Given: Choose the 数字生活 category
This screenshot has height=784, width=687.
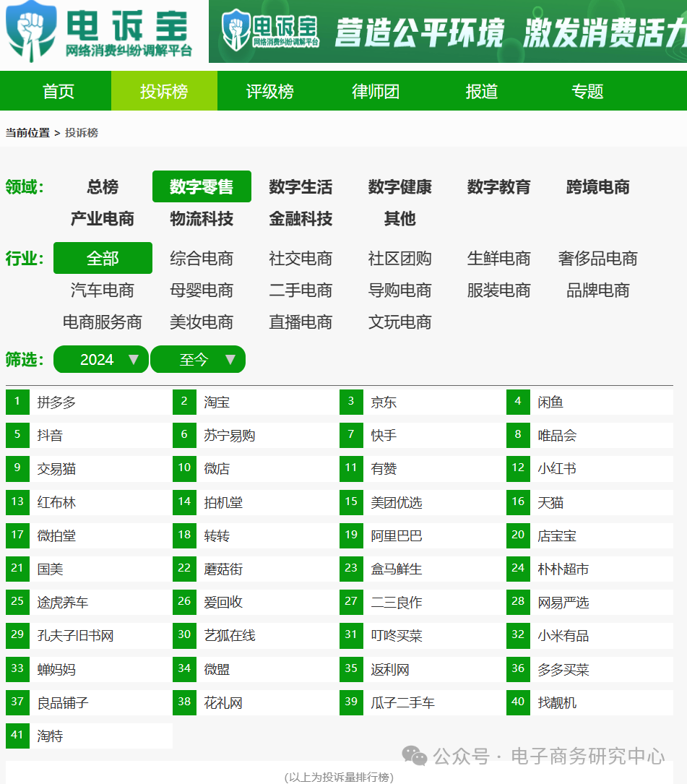Looking at the screenshot, I should [x=301, y=186].
